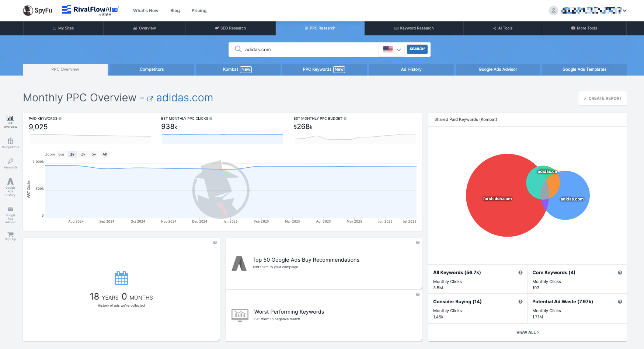Select Google Ads History sidebar icon
The image size is (644, 349).
(x=10, y=187)
